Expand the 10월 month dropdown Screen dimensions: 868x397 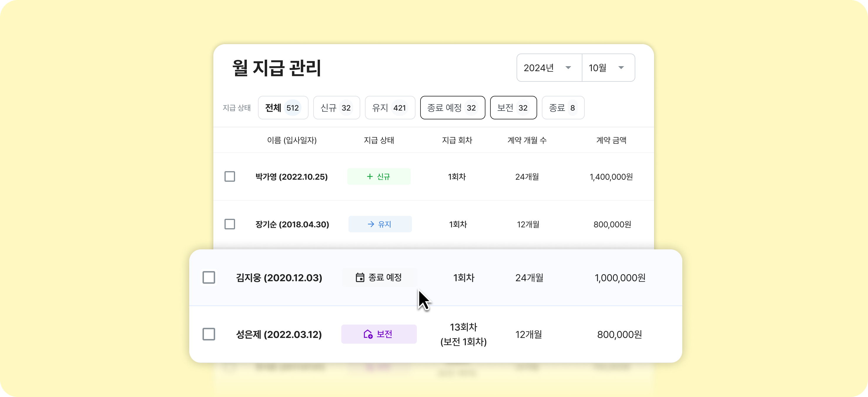608,68
